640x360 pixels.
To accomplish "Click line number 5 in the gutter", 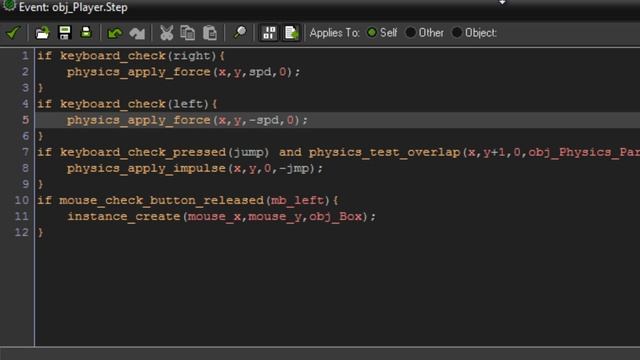I will tap(25, 120).
